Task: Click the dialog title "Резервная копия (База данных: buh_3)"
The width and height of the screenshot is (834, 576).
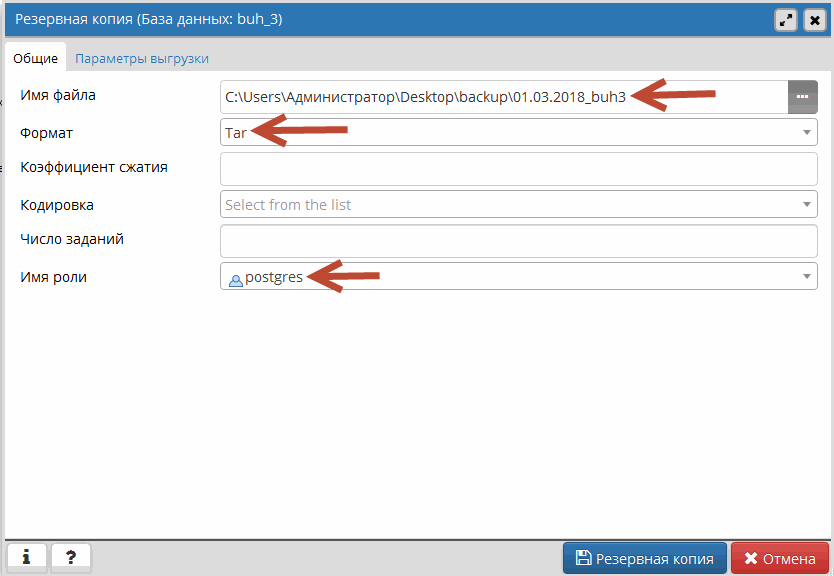Action: pyautogui.click(x=148, y=19)
